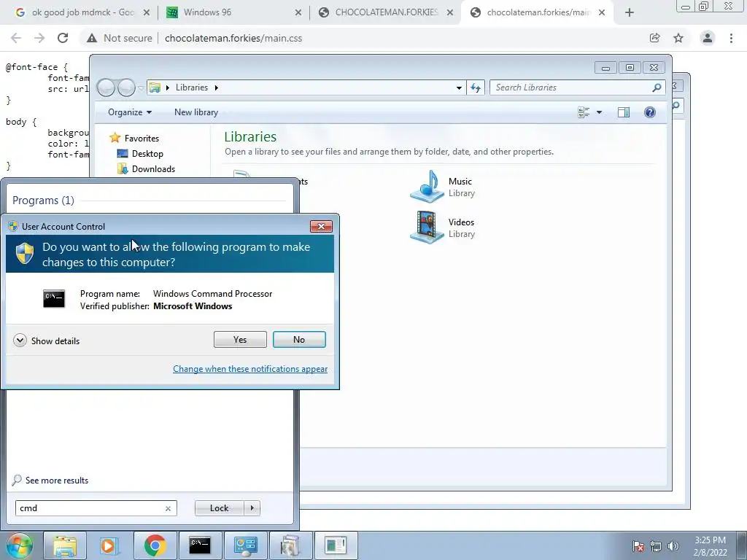Open the Chrome profile icon

[x=708, y=38]
